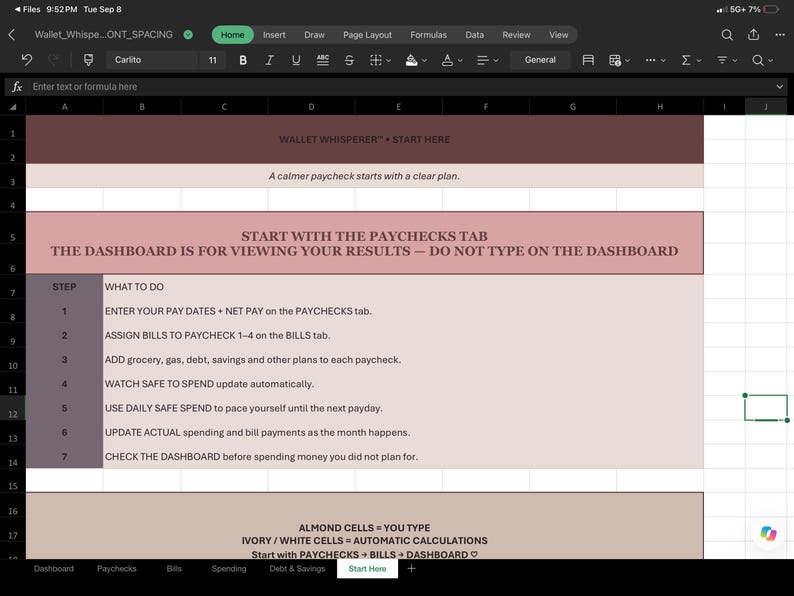
Task: Open the Formulas ribbon tab
Action: click(x=428, y=35)
